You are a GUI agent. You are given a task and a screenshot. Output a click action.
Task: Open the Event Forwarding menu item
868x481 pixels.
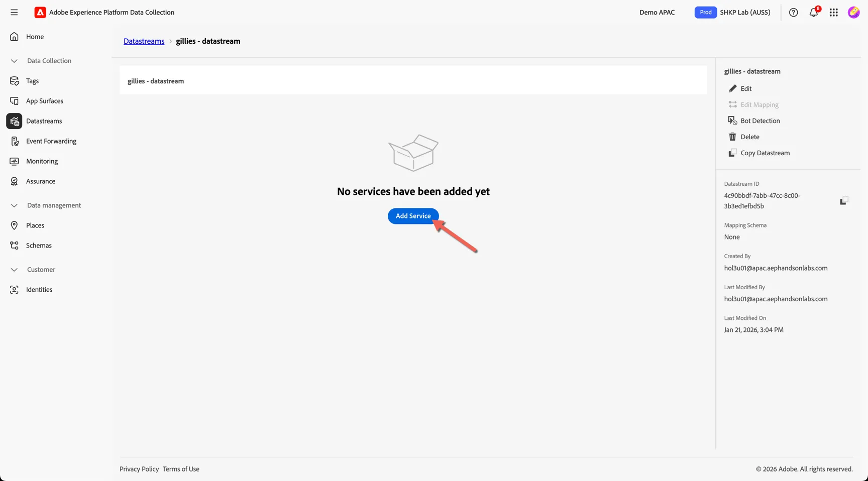(x=51, y=141)
